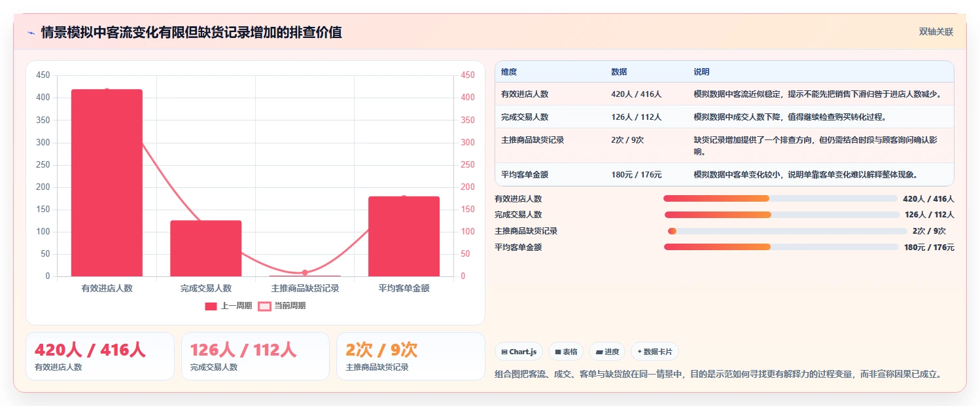This screenshot has height=406, width=980.
Task: Click the lightning icon beside the title
Action: tap(31, 33)
